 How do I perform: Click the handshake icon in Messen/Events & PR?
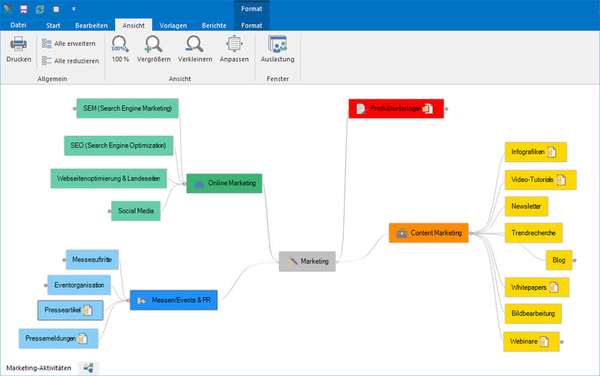(x=142, y=301)
